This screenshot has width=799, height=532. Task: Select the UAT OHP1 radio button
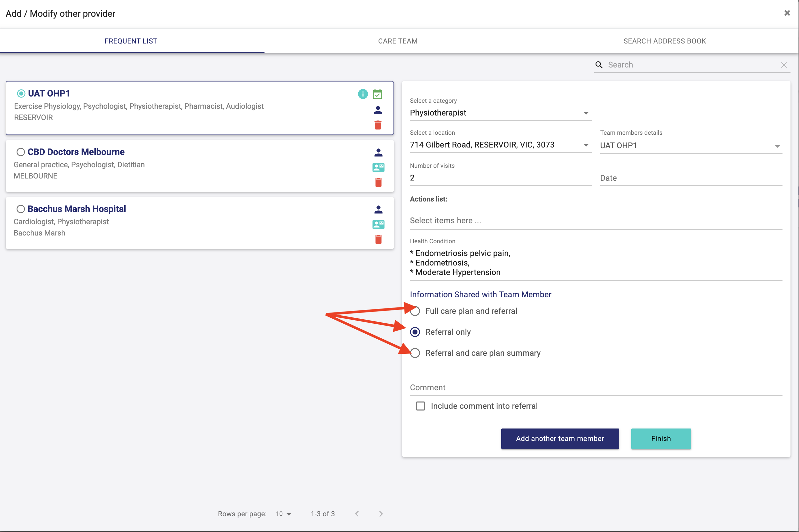(x=21, y=93)
